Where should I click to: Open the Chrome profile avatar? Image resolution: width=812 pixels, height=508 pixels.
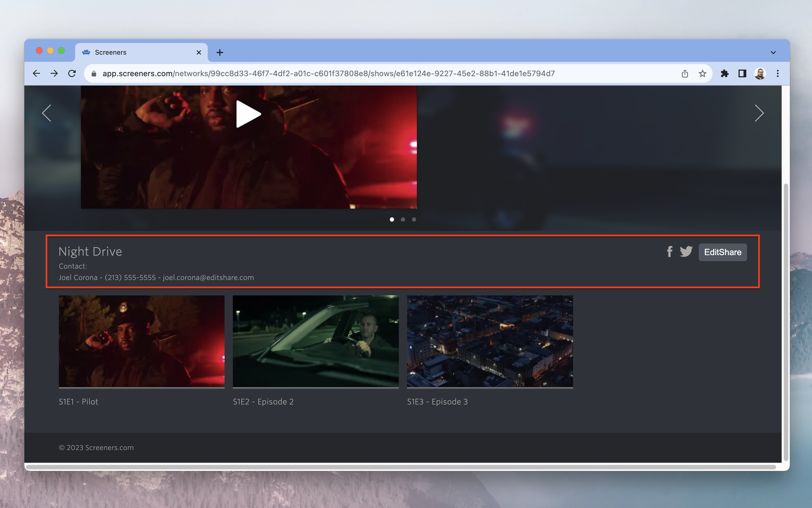tap(760, 73)
